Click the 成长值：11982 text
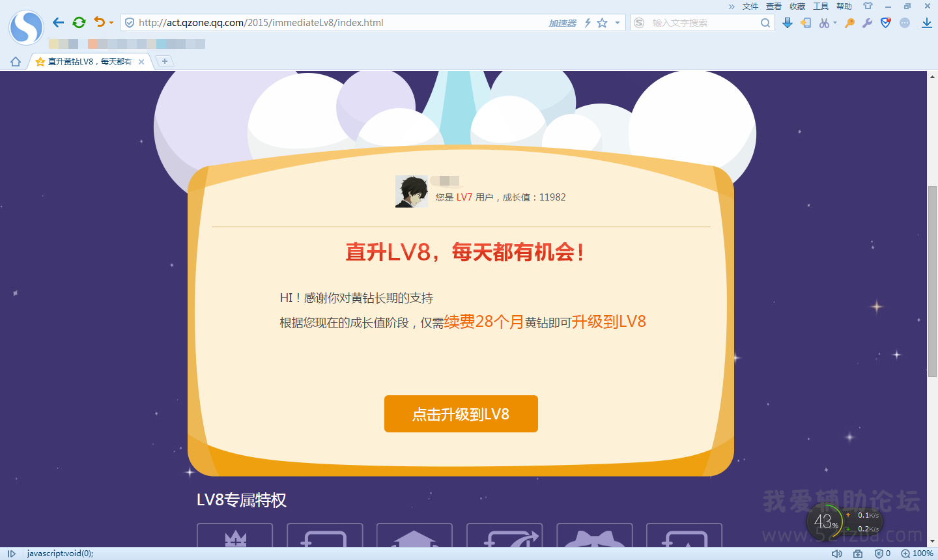The image size is (938, 560). coord(534,197)
